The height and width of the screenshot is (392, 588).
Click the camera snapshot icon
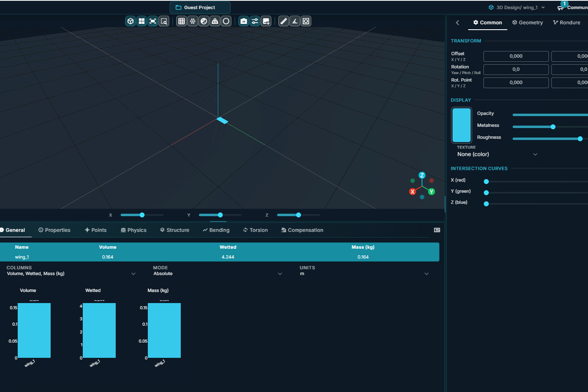coord(244,21)
